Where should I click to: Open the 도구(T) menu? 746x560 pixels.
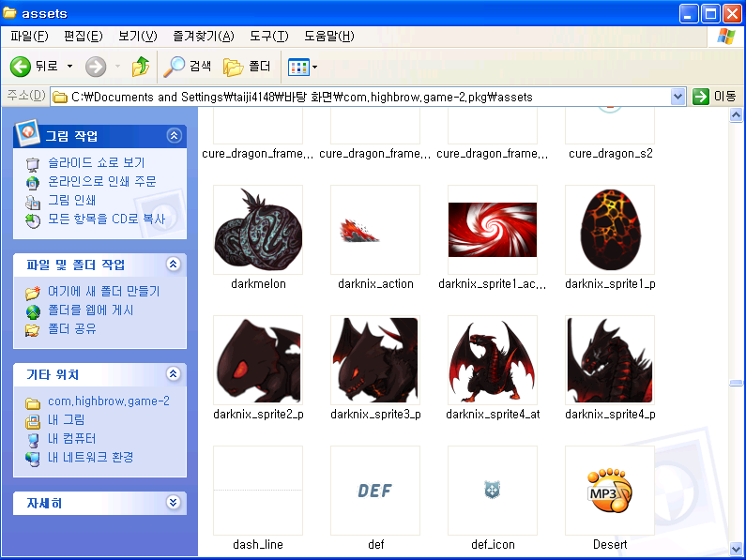[x=269, y=37]
